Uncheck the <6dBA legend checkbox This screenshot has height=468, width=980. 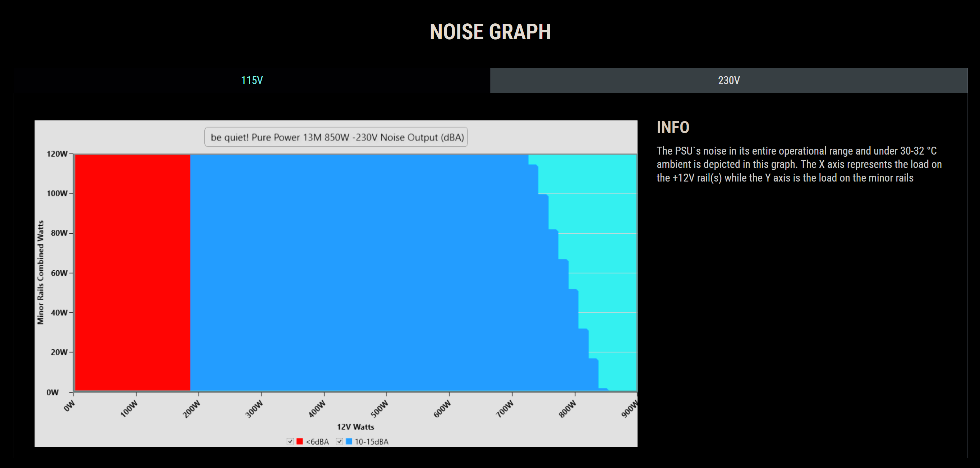click(x=290, y=441)
